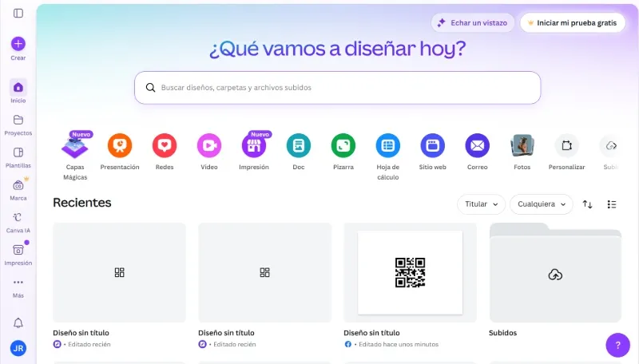
Task: Open the Más three-dots menu
Action: pos(18,287)
